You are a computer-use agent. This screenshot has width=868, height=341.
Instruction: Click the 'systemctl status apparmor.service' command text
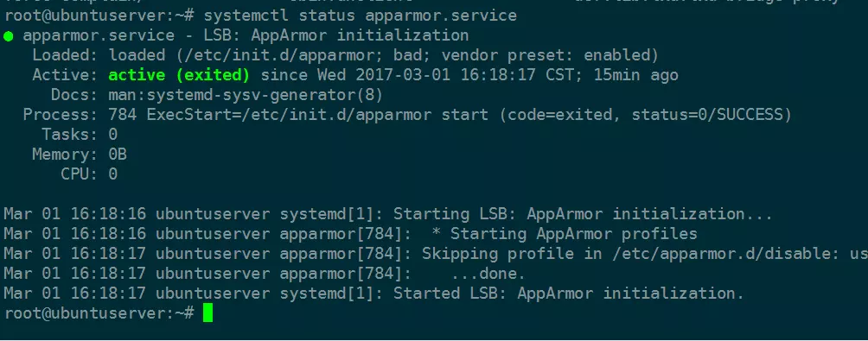(360, 16)
